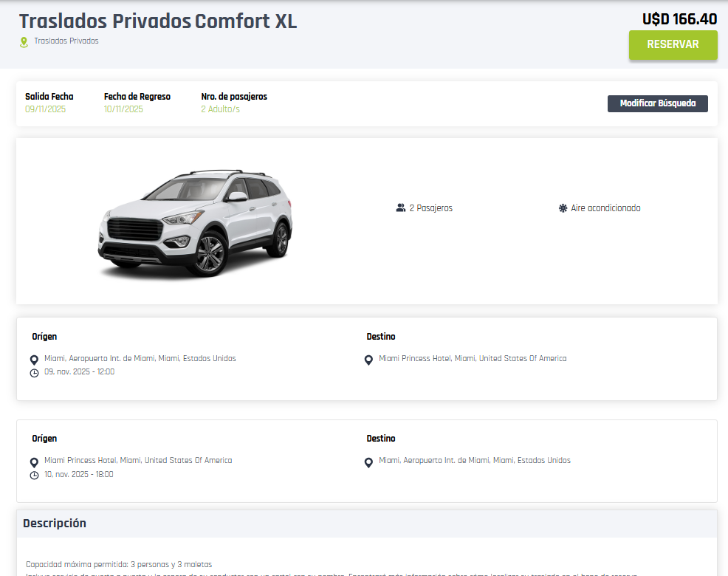The image size is (728, 576).
Task: Click the Traslados Privados Comfort XL title
Action: [x=158, y=21]
